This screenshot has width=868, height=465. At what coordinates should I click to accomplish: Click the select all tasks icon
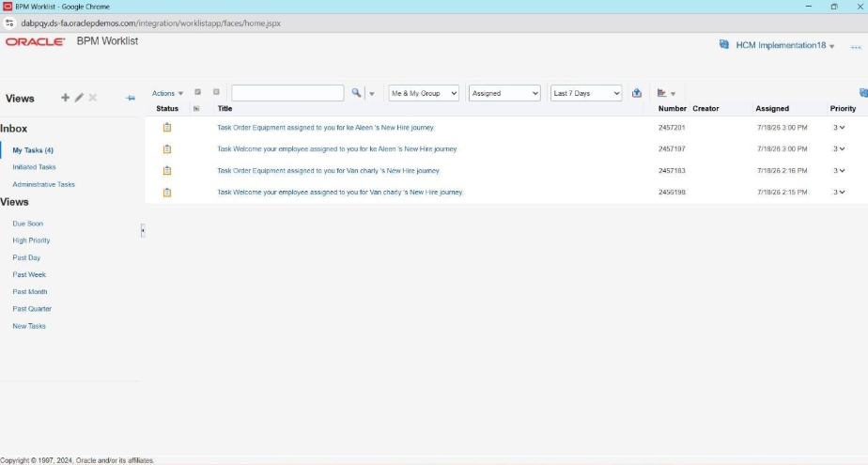[197, 92]
